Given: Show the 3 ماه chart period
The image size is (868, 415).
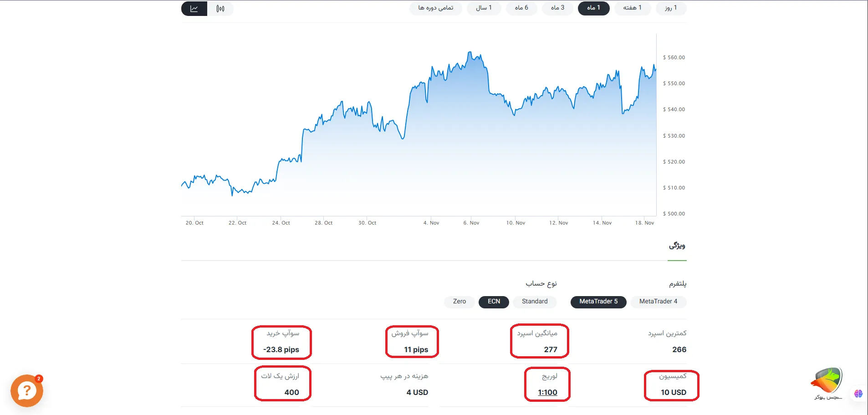Looking at the screenshot, I should [557, 8].
